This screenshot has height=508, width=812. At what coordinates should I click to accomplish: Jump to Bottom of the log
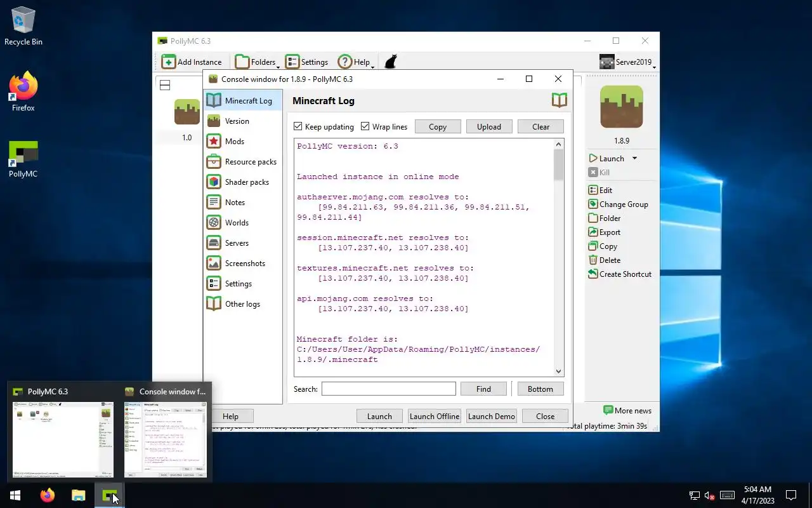(x=540, y=389)
